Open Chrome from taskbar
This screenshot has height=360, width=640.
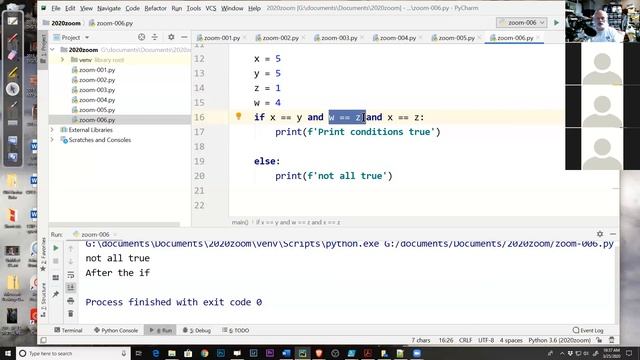pos(204,353)
